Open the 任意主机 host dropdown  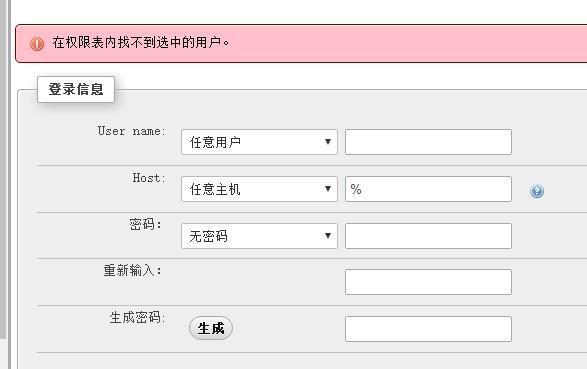pos(259,189)
